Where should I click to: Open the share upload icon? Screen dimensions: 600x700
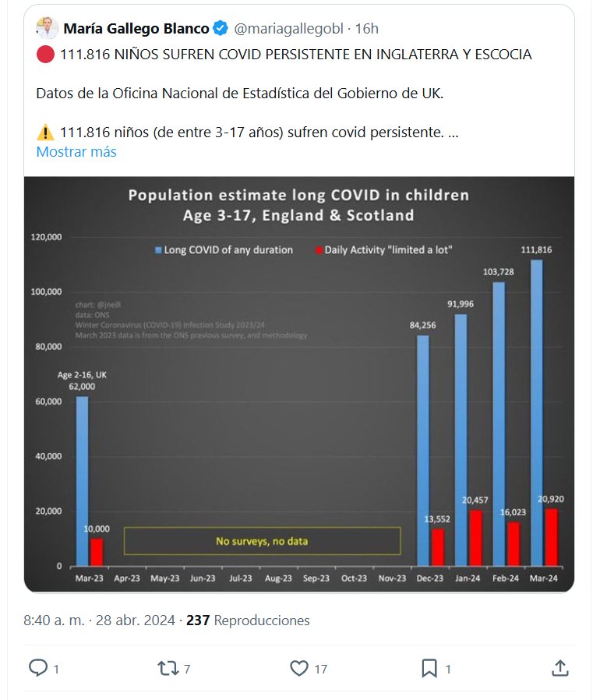[x=559, y=668]
